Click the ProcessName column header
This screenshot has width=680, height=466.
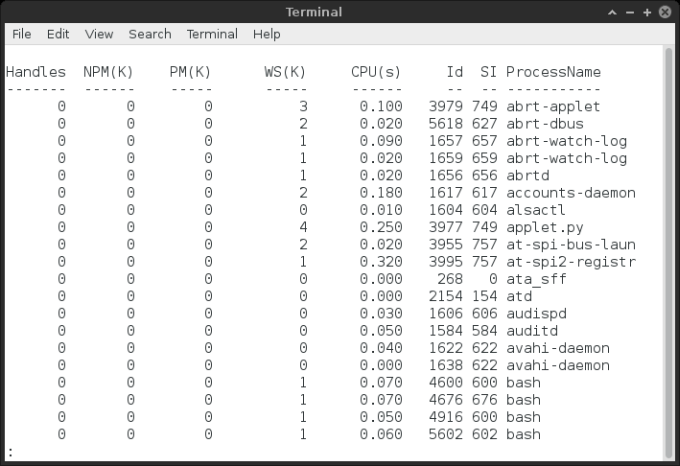(553, 72)
